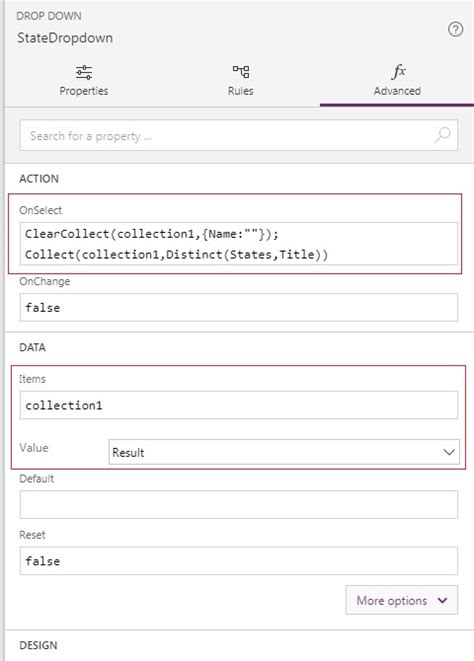Switch to the Properties tab label

coord(83,91)
